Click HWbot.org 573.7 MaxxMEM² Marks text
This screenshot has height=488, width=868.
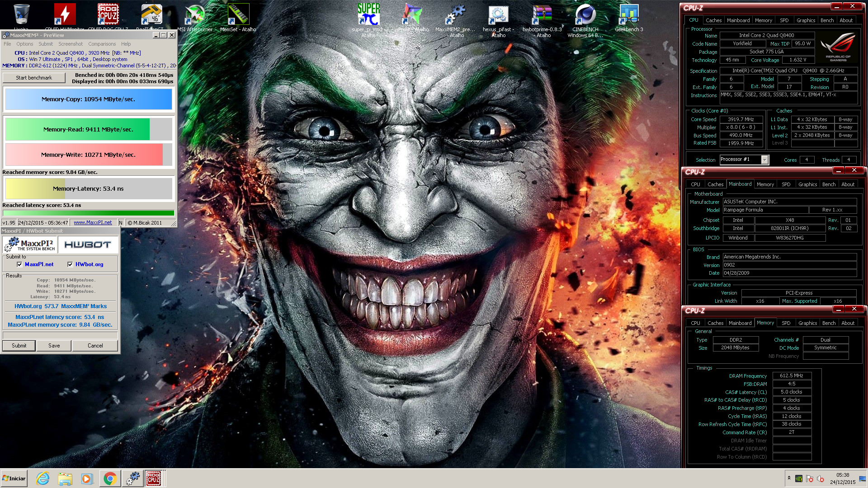click(x=61, y=306)
